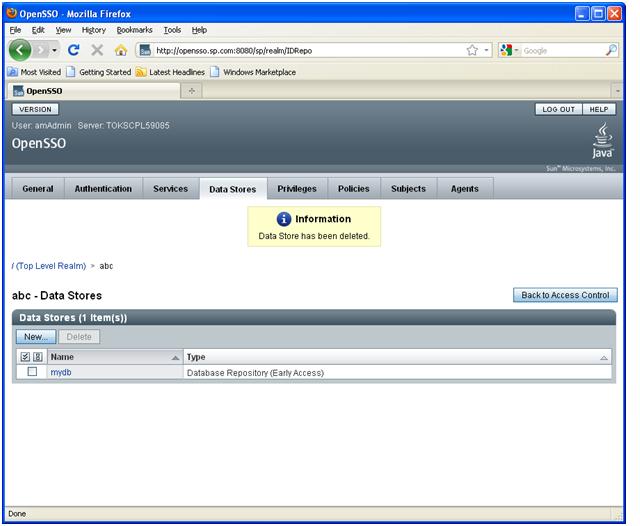Open the Windows Marketplace bookmark
The image size is (640, 526).
click(x=253, y=72)
